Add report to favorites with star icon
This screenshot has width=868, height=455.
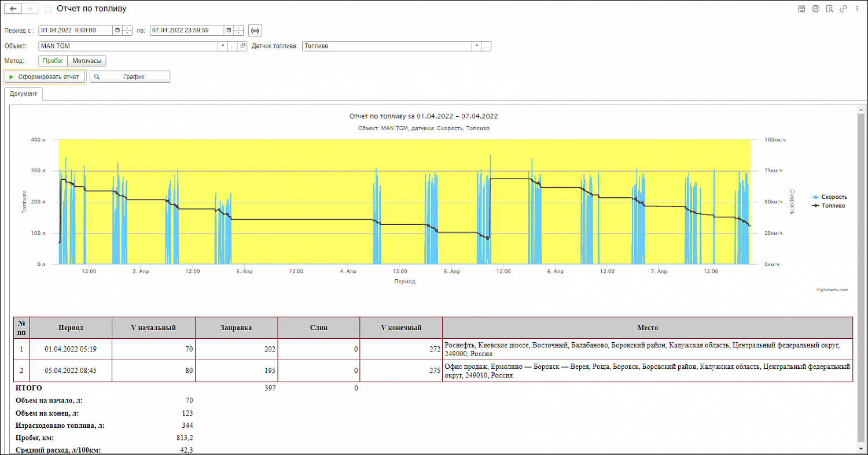pos(48,9)
